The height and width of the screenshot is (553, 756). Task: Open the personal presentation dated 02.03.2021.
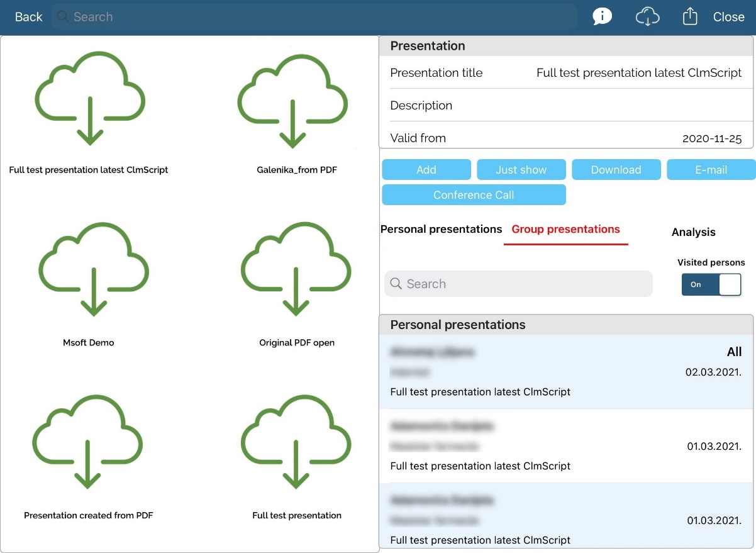(x=565, y=372)
